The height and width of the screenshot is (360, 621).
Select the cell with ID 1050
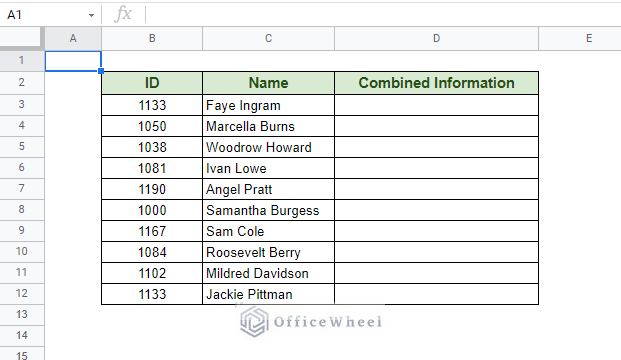152,126
